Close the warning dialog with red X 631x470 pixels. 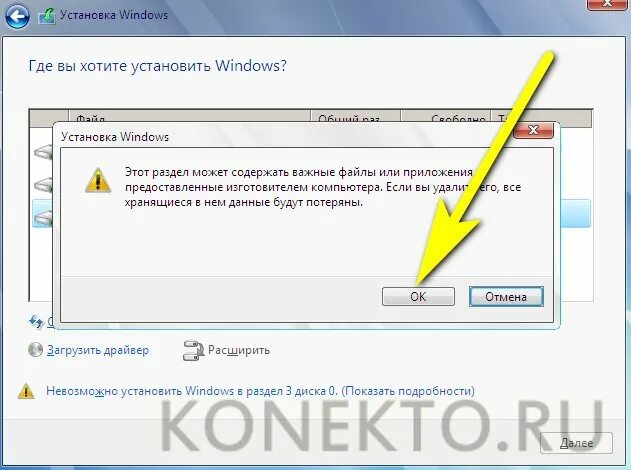click(x=533, y=130)
